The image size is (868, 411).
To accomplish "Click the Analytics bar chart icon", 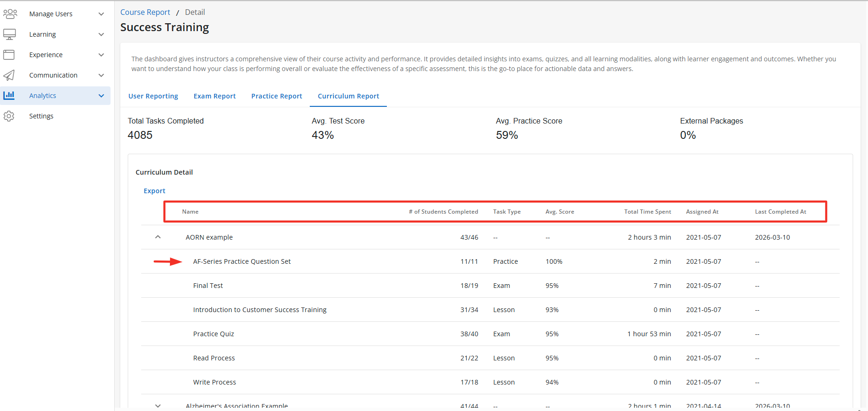I will [x=9, y=96].
